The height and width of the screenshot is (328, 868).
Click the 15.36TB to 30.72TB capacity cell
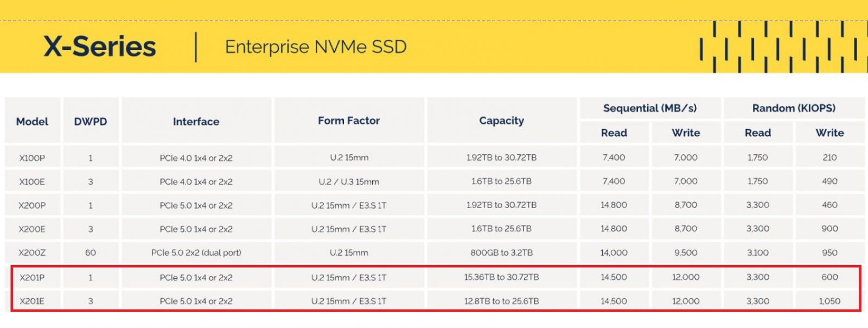coord(501,277)
